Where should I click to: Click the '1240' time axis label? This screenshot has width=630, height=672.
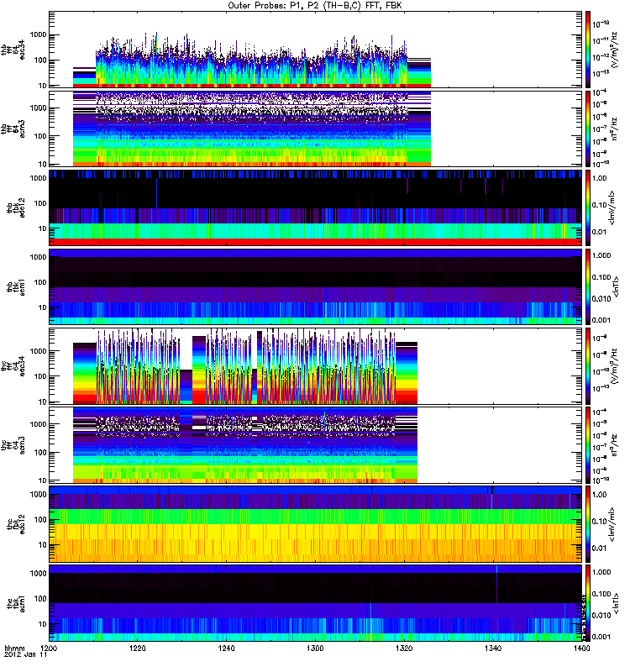coord(226,648)
